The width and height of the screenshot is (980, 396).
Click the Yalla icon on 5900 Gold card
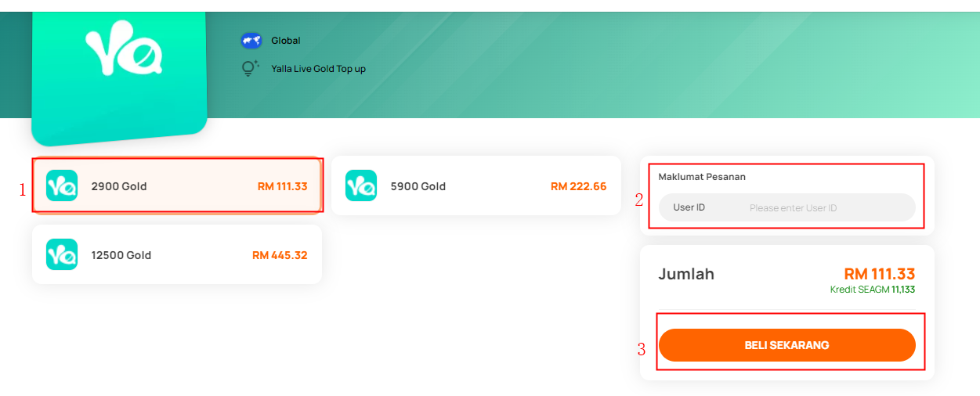tap(361, 186)
